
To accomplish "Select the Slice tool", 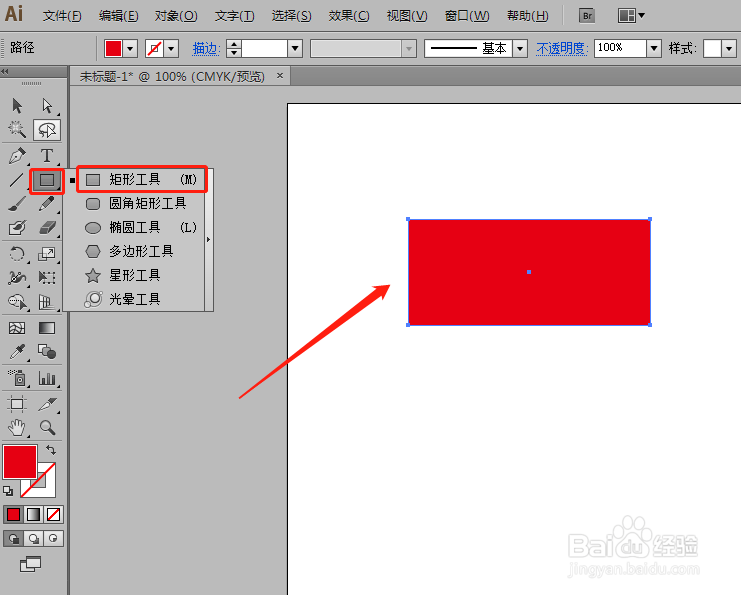I will [47, 404].
